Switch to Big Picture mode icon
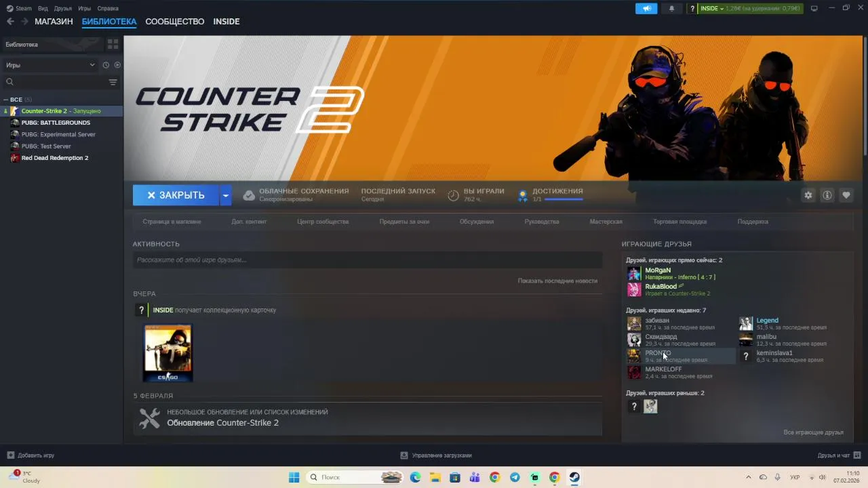 coord(814,8)
